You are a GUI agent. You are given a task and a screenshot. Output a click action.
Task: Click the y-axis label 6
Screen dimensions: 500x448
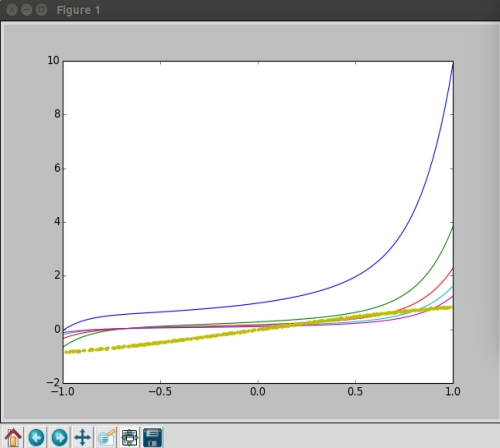[x=57, y=168]
